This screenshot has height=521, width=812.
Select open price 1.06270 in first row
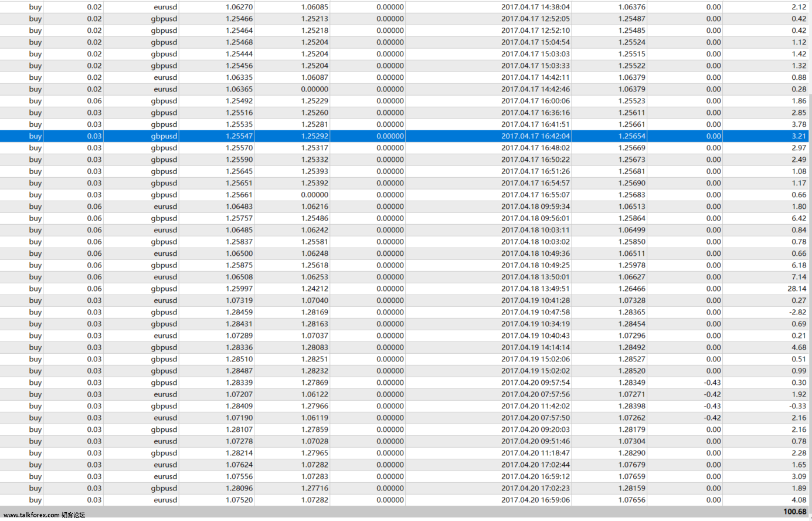click(239, 7)
